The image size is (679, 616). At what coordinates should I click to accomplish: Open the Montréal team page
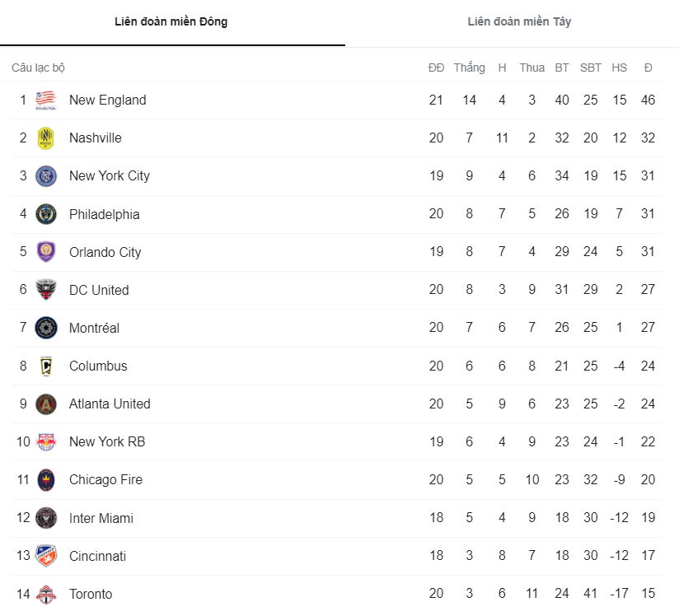point(94,328)
